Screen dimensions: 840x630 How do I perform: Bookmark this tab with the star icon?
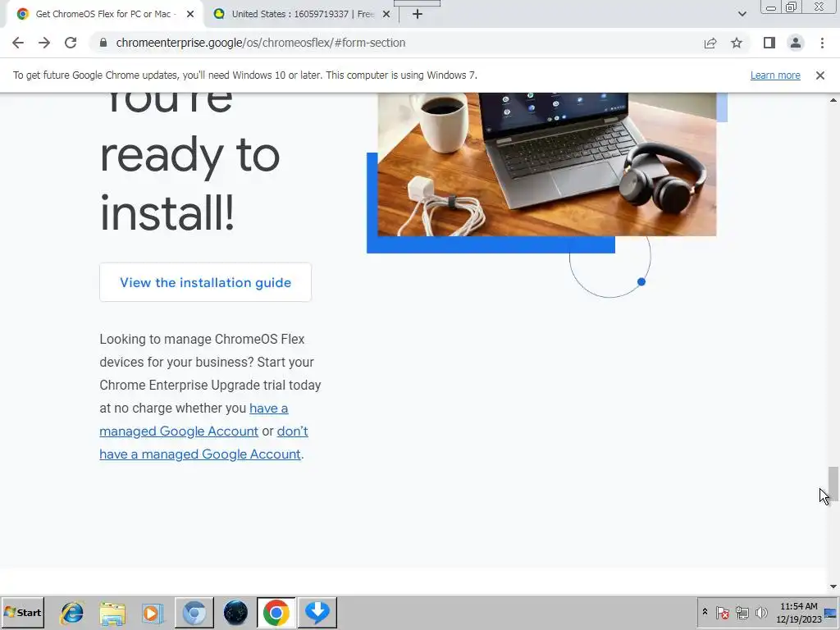(737, 43)
